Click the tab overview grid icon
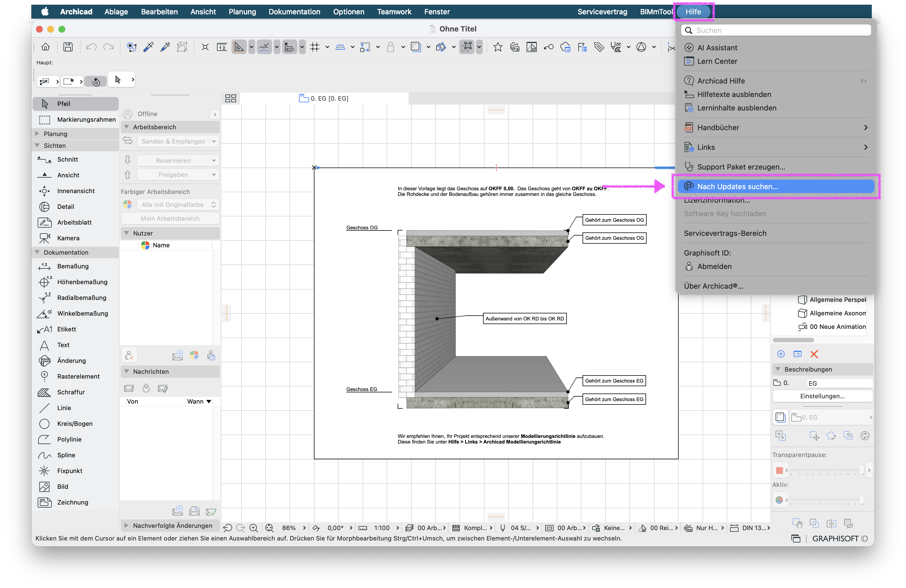 (231, 99)
